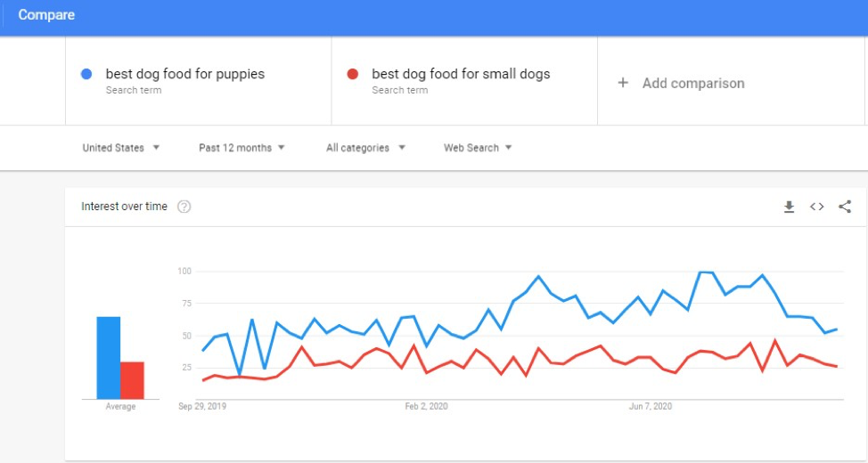Click the Jun 7, 2020 axis label

click(x=651, y=406)
